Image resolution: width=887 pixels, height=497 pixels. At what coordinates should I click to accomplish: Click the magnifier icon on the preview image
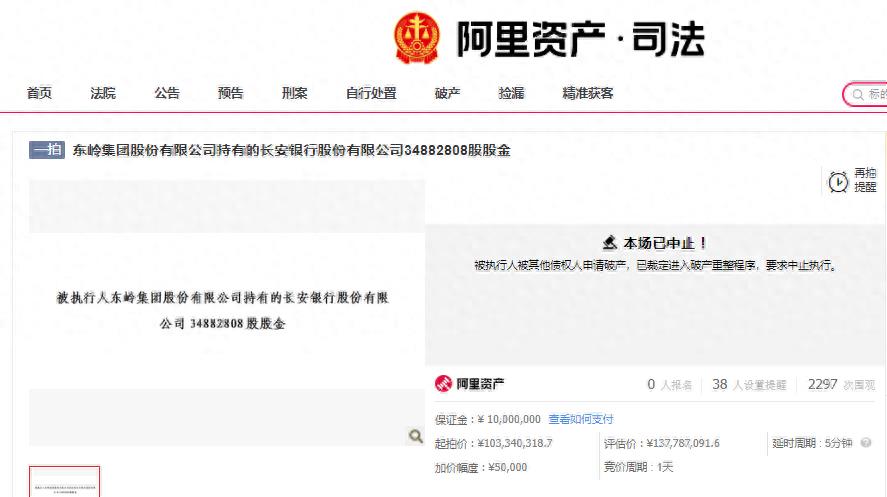point(415,436)
